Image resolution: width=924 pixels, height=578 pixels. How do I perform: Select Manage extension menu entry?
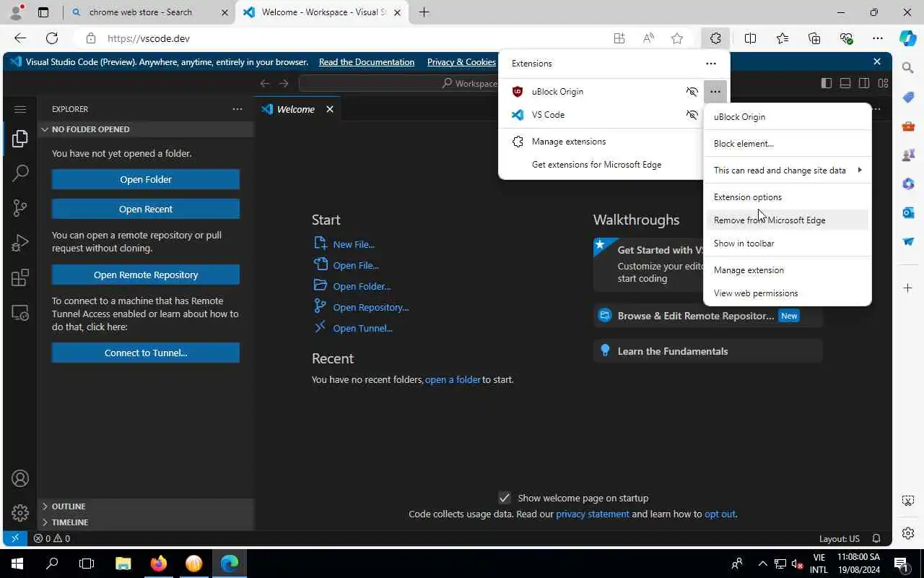[788, 270]
